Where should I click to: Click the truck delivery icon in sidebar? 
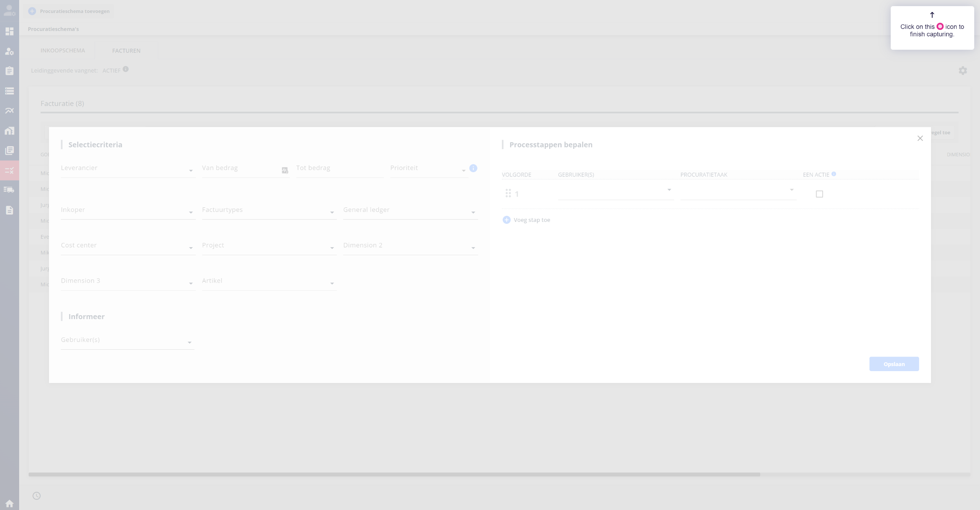(x=9, y=190)
